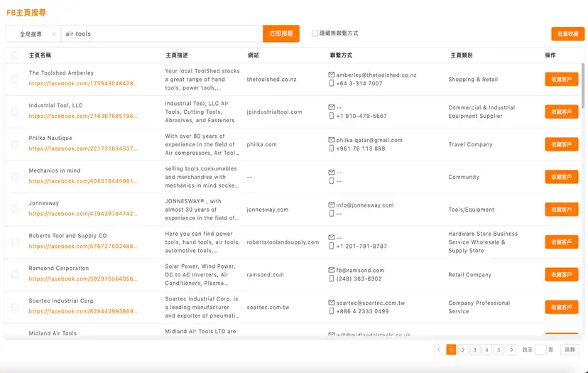Click website 'soartec.com.tw'
588x373 pixels.
coord(268,307)
